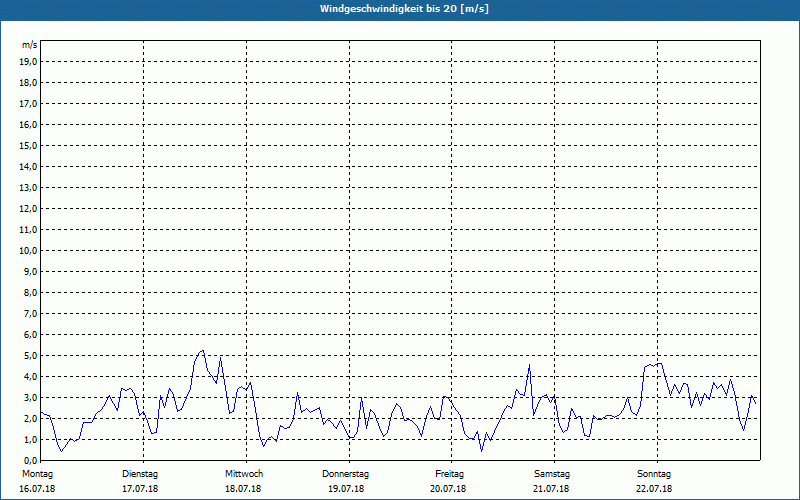Screen dimensions: 800x500
Task: Click the "m/s" unit label
Action: coord(30,45)
